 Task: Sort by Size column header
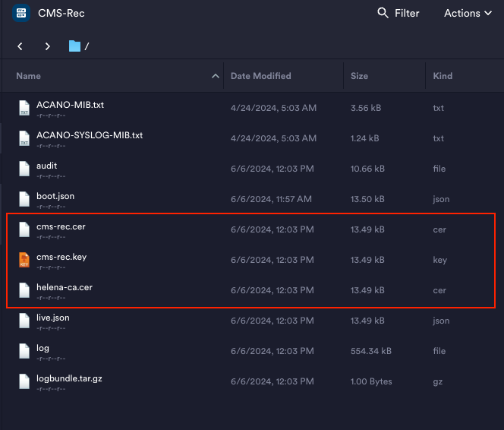pos(359,76)
